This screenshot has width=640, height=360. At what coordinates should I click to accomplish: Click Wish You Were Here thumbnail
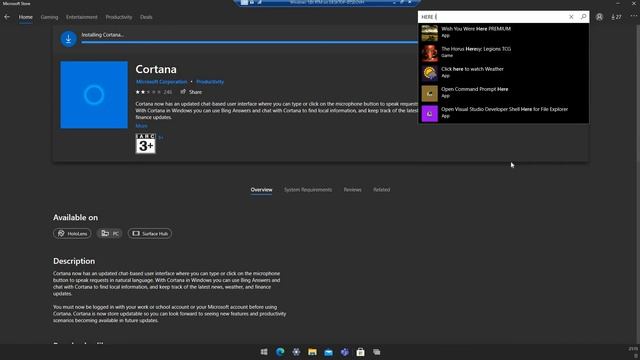tap(429, 33)
